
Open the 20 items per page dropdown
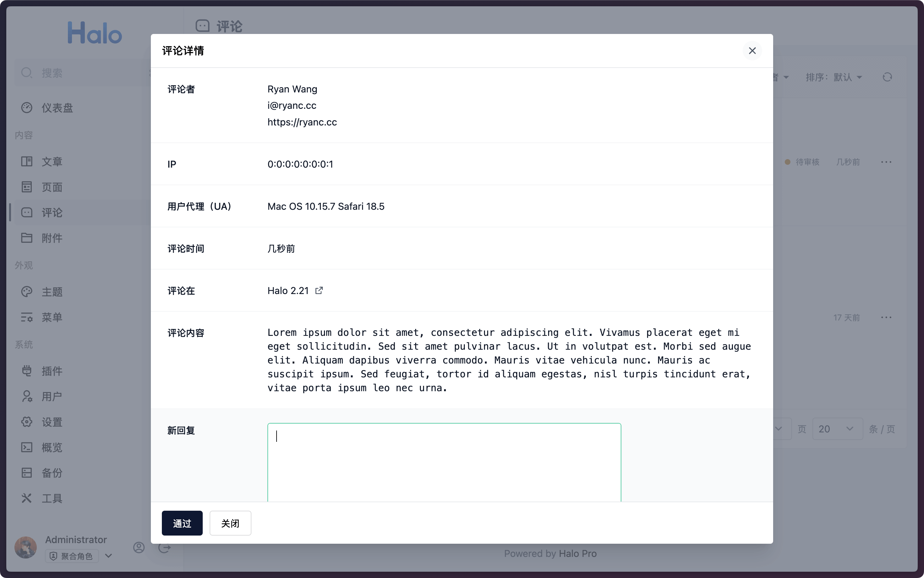point(837,429)
